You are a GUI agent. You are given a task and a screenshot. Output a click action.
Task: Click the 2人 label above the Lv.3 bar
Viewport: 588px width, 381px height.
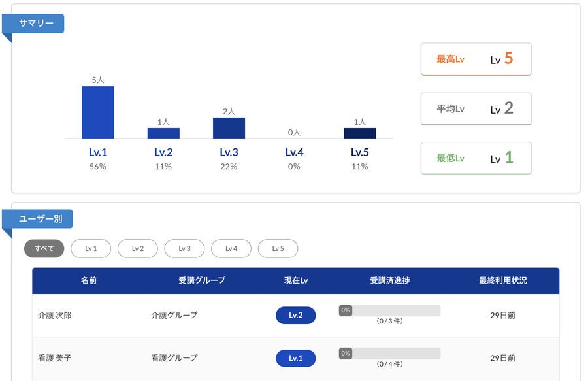tap(229, 111)
